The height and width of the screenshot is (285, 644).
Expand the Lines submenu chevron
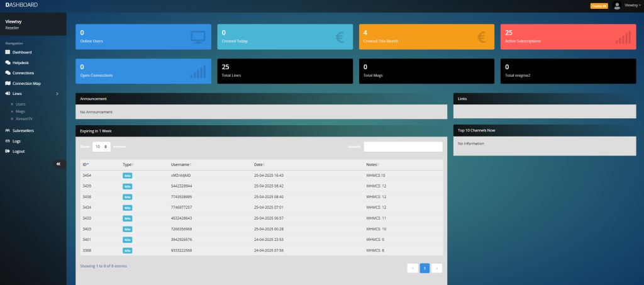[57, 94]
